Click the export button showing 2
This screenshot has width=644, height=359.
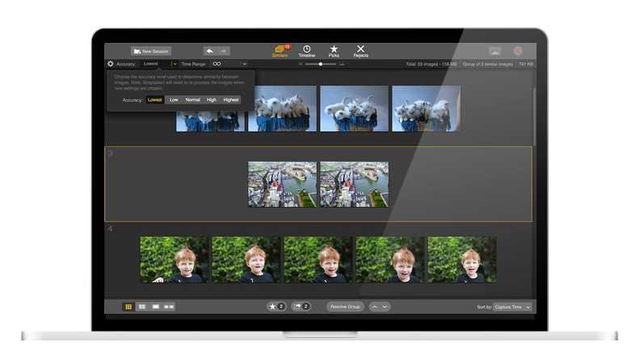301,306
